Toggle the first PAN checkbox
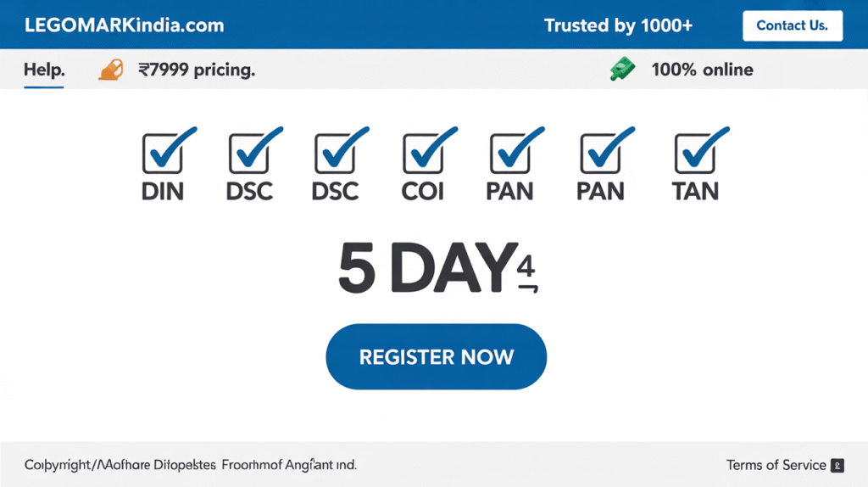Screen dimensions: 868x487 pos(509,154)
